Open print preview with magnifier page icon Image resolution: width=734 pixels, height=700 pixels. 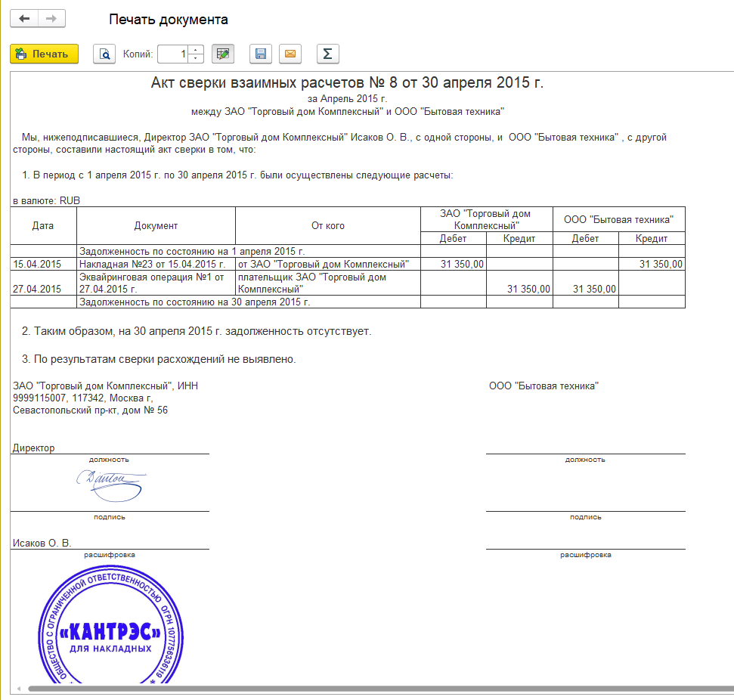(104, 54)
